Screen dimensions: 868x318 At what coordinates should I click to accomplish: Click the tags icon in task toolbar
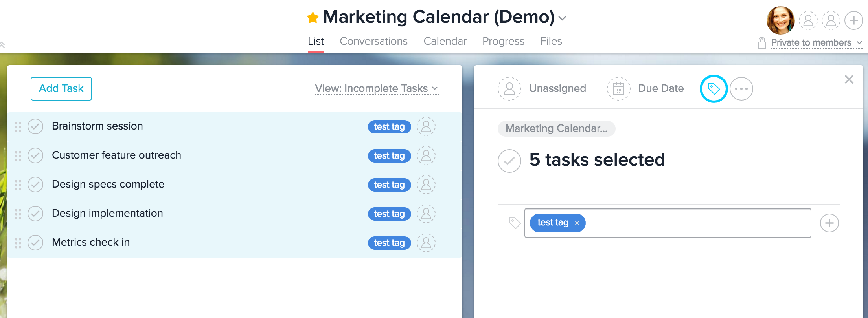[x=714, y=89]
